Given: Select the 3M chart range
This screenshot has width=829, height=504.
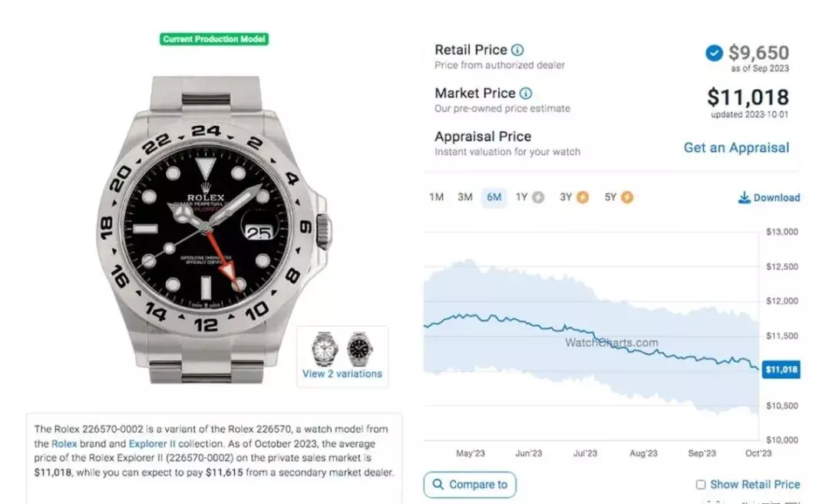Looking at the screenshot, I should [x=465, y=198].
